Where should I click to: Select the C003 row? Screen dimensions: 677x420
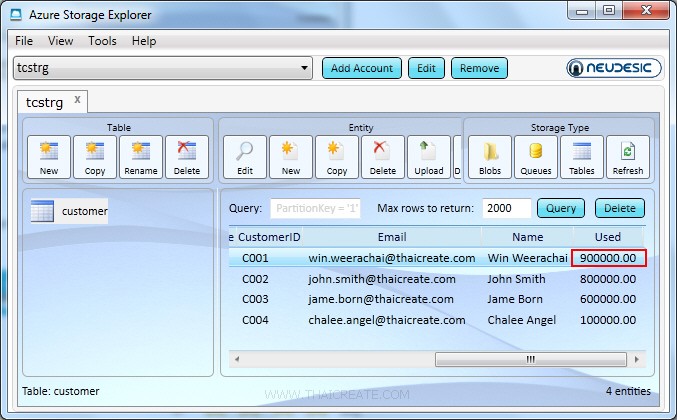437,299
